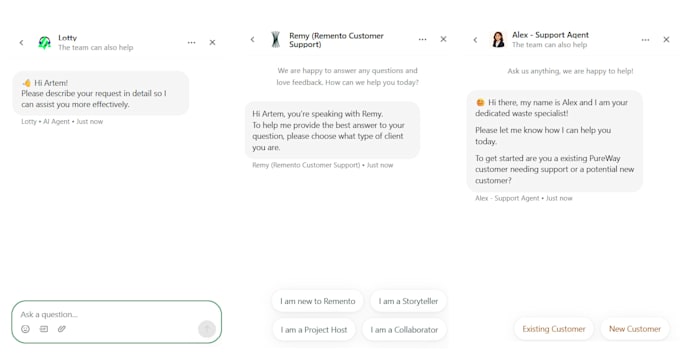
Task: Click the send message arrow button
Action: [207, 329]
